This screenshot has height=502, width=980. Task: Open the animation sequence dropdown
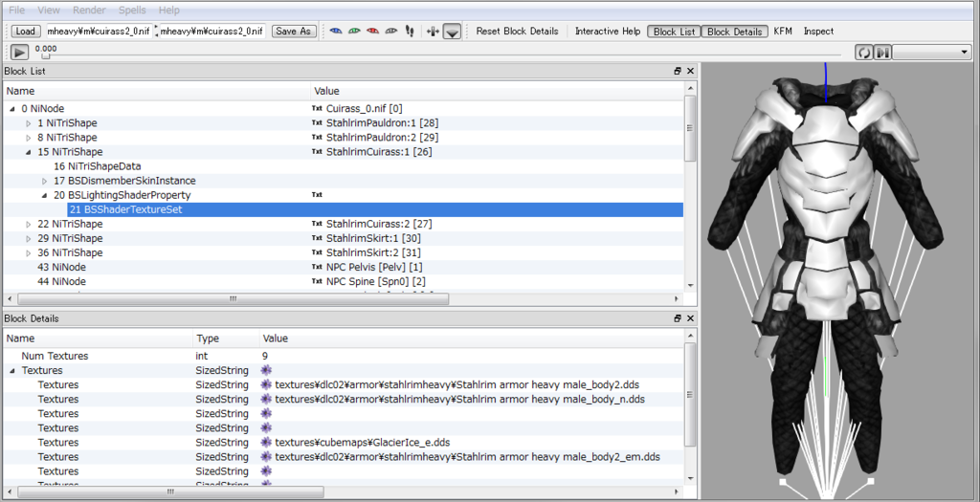click(931, 54)
